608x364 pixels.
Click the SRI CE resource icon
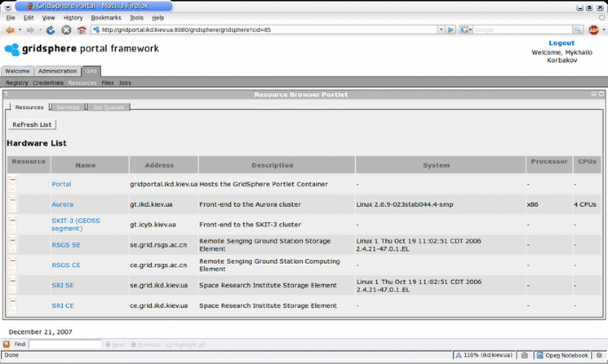(x=12, y=305)
